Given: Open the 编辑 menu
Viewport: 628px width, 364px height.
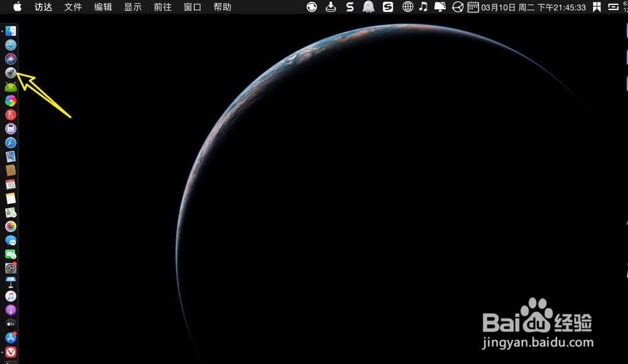Looking at the screenshot, I should [103, 7].
